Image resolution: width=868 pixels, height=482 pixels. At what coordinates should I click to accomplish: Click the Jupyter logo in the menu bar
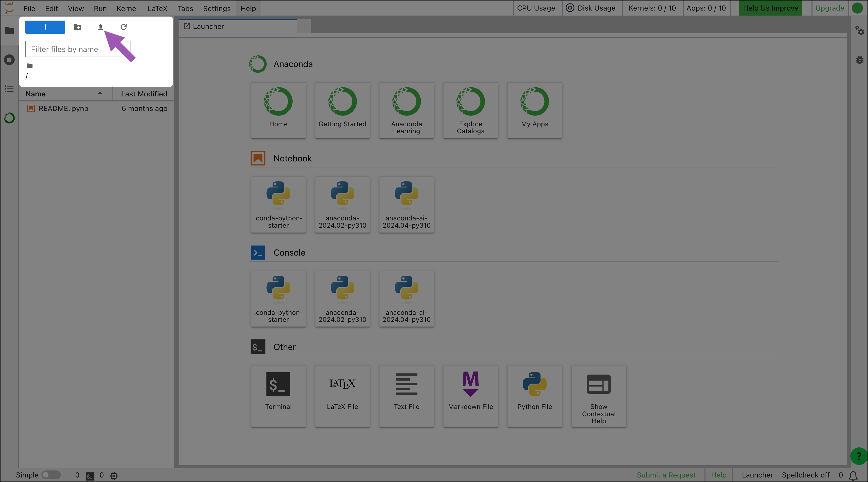10,8
